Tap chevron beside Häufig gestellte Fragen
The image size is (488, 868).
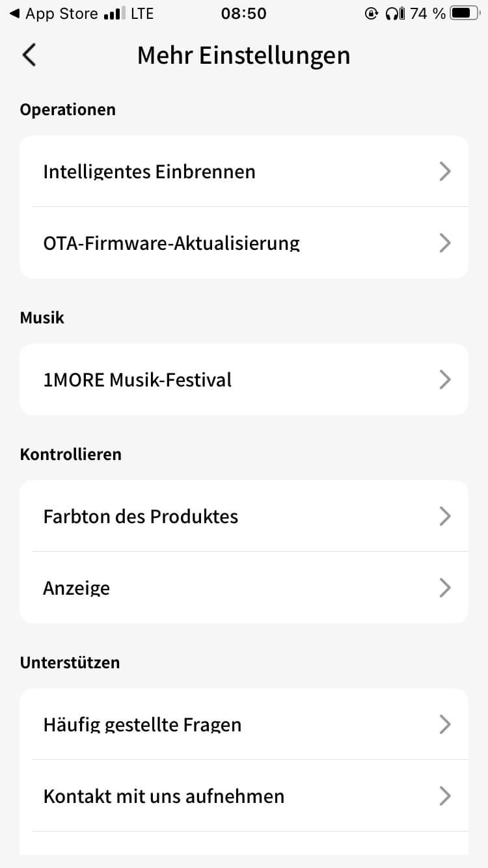[445, 725]
